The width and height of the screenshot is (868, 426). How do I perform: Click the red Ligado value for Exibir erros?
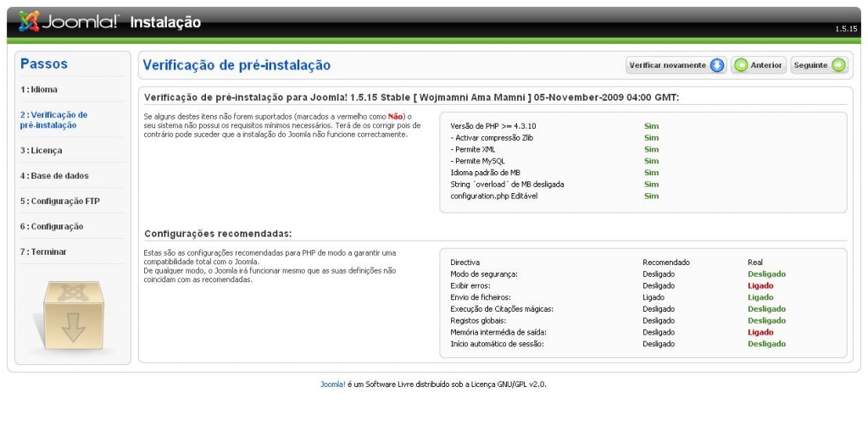(x=760, y=285)
